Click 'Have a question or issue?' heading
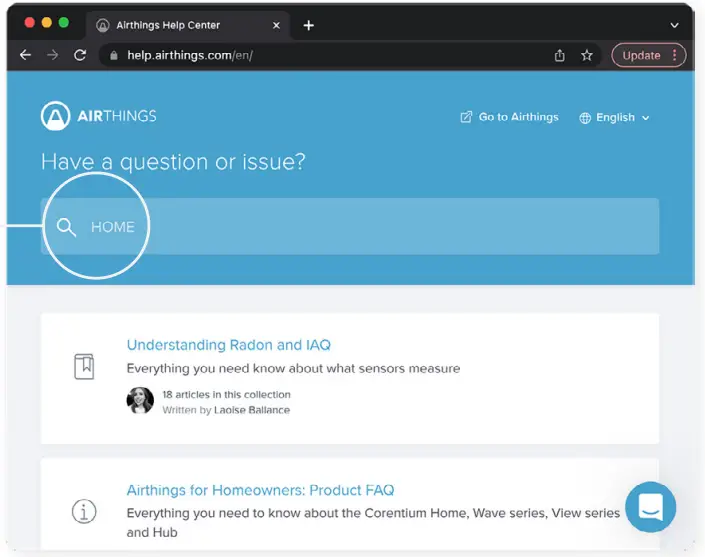This screenshot has height=557, width=705. 173,161
